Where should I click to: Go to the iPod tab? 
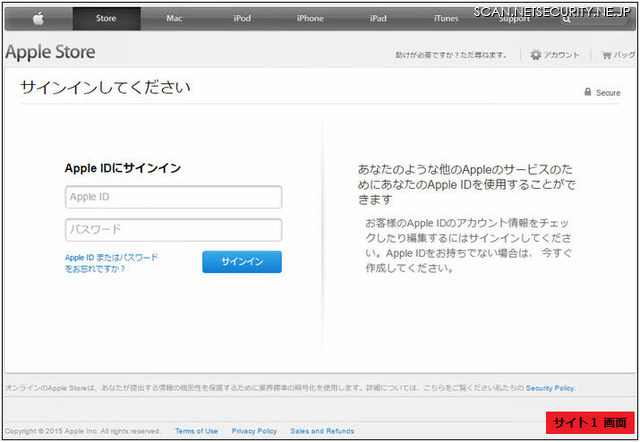pos(242,18)
